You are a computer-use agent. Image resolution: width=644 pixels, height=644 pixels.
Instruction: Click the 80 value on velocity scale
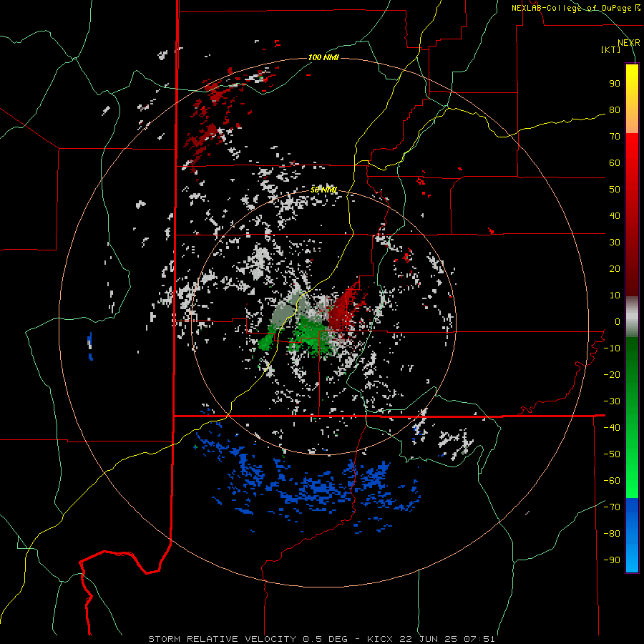point(615,110)
